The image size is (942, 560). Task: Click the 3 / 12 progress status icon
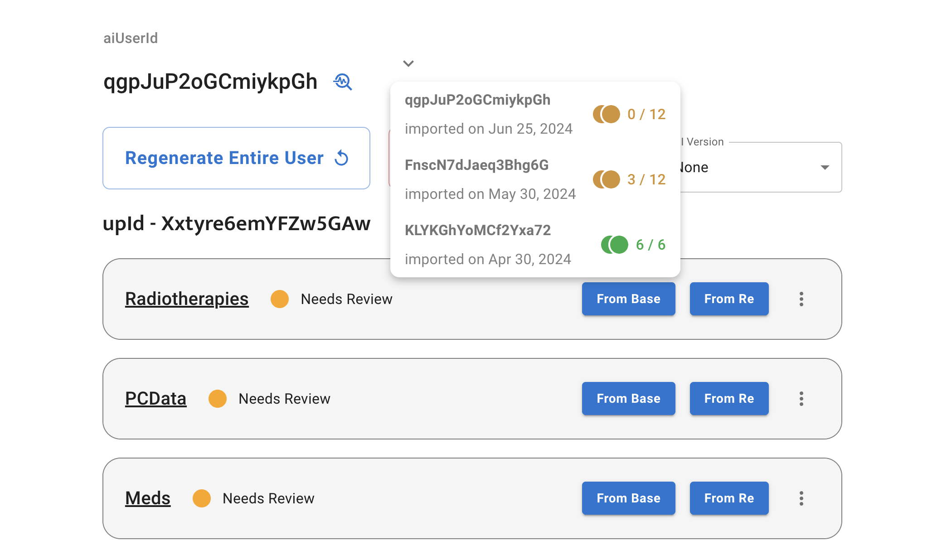click(x=606, y=179)
